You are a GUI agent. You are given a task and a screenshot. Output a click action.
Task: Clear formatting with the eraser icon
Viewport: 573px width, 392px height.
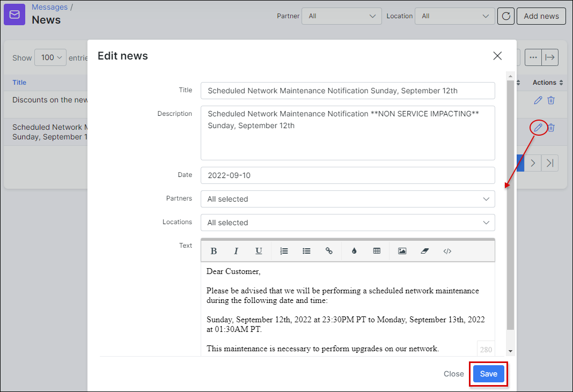click(x=424, y=251)
